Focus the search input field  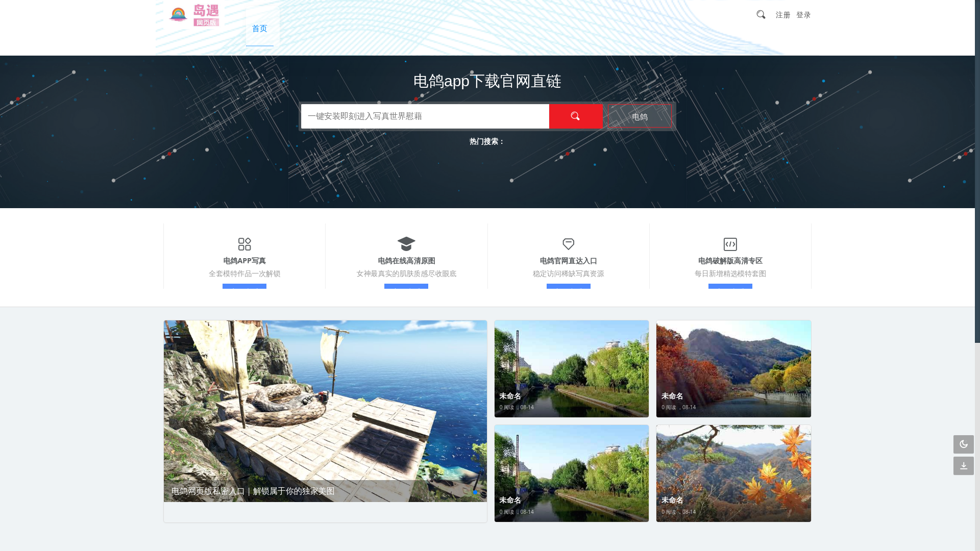[425, 116]
